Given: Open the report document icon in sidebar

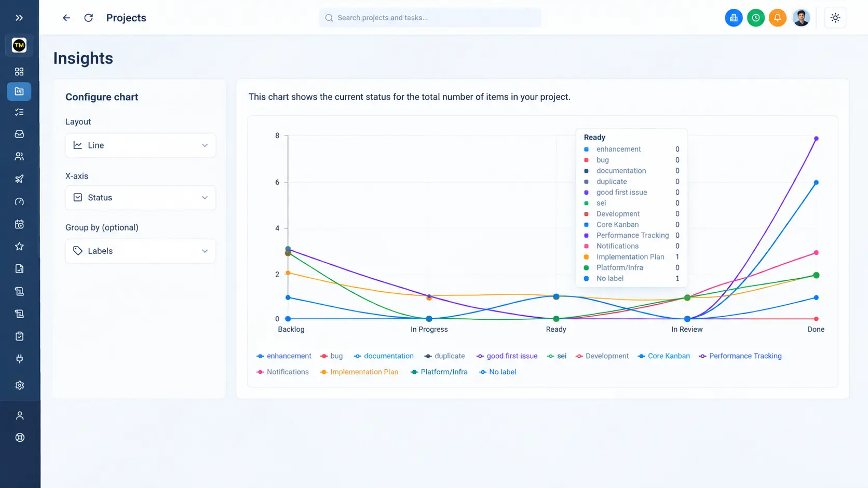Looking at the screenshot, I should (19, 269).
